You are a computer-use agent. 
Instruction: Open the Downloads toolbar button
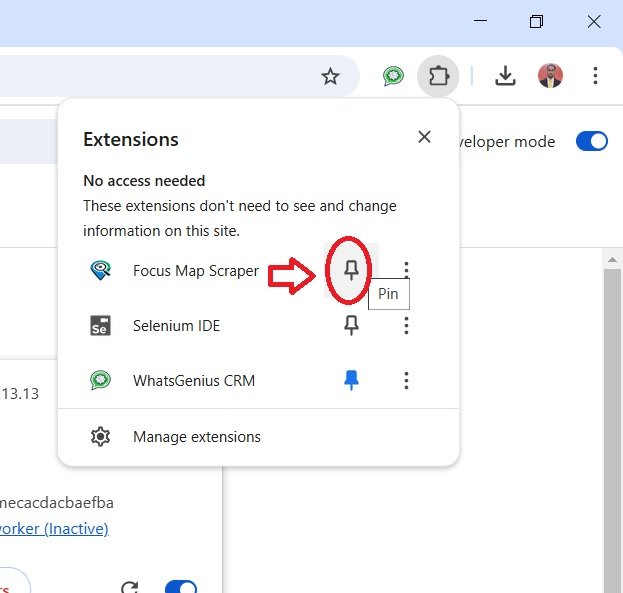click(505, 76)
